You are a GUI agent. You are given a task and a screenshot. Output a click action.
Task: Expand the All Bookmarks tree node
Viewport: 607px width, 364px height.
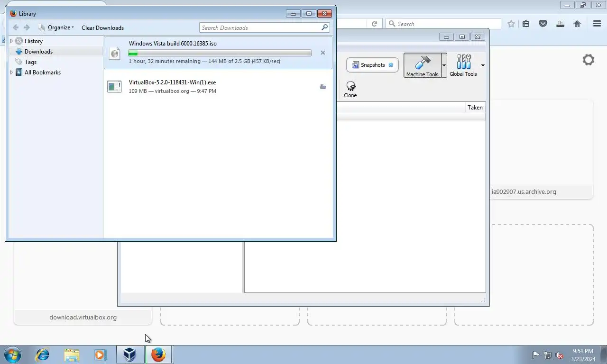(x=11, y=73)
